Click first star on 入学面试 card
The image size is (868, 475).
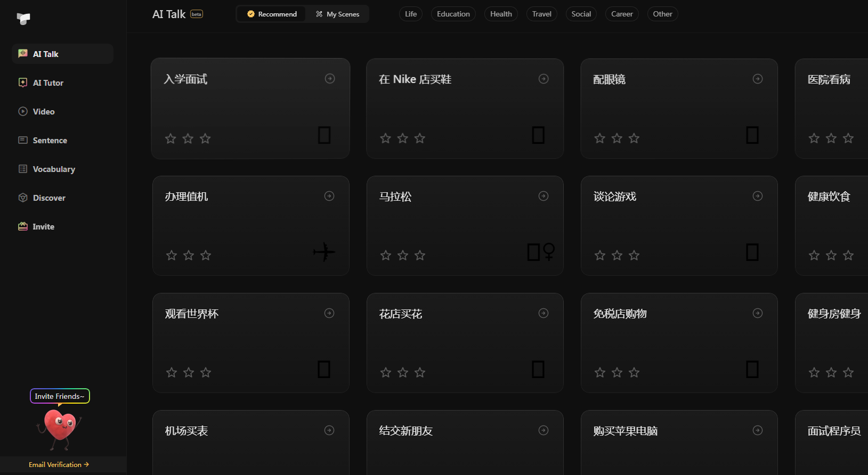[171, 138]
